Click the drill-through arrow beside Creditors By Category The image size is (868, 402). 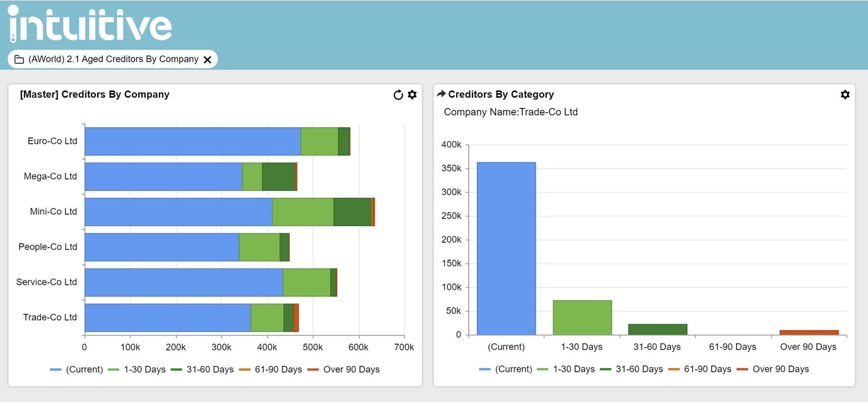(x=441, y=94)
